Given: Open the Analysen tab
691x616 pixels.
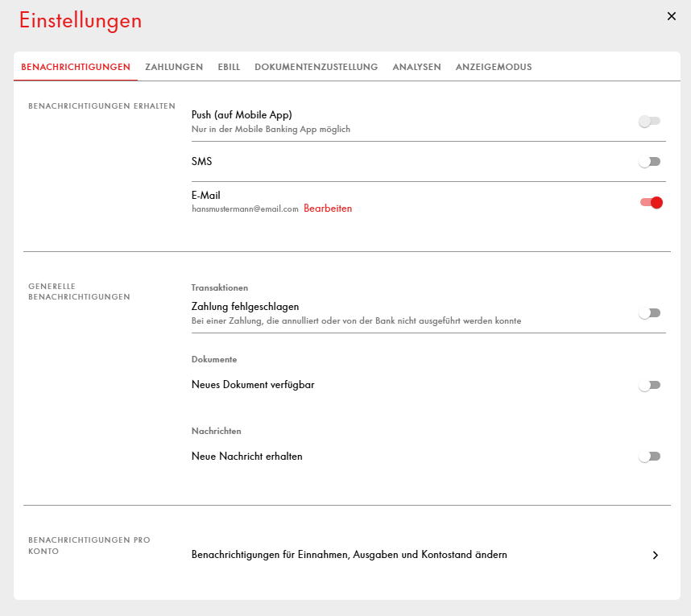Looking at the screenshot, I should pos(416,67).
